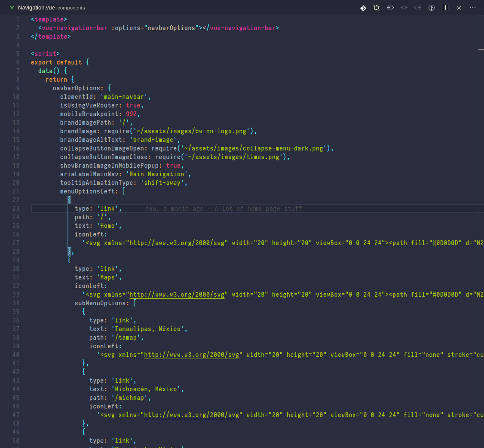Click 'bw-nn-logo.png' path on line 14
The height and width of the screenshot is (448, 484).
click(x=221, y=131)
